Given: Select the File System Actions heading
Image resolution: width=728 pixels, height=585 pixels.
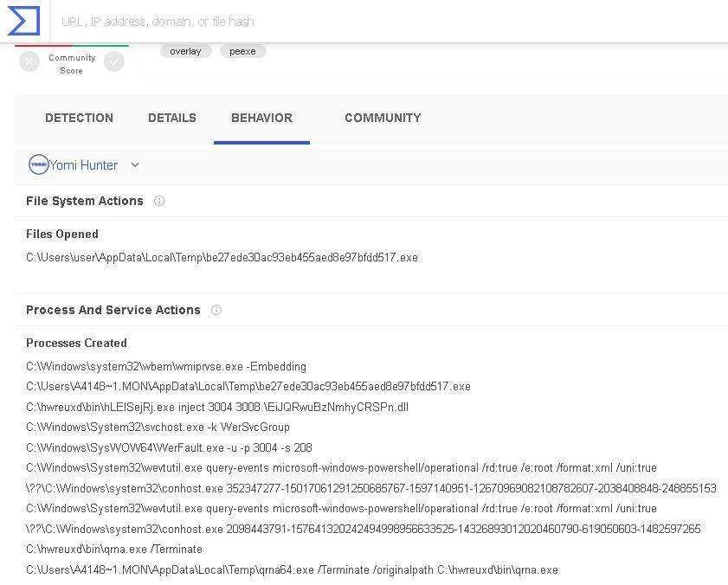Looking at the screenshot, I should (x=85, y=201).
